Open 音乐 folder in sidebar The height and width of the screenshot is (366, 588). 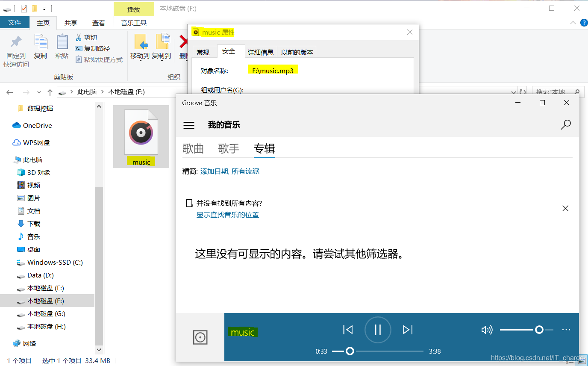click(34, 236)
